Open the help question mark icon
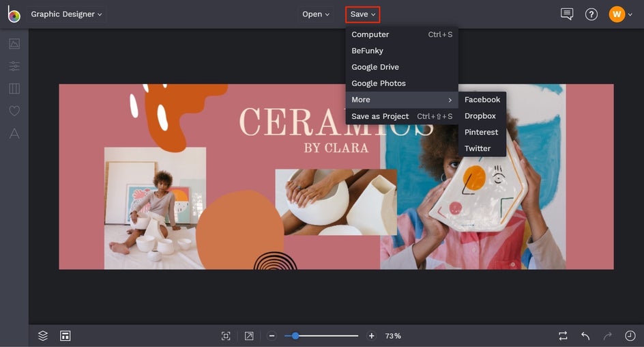Screen dimensions: 644x347 tap(591, 14)
